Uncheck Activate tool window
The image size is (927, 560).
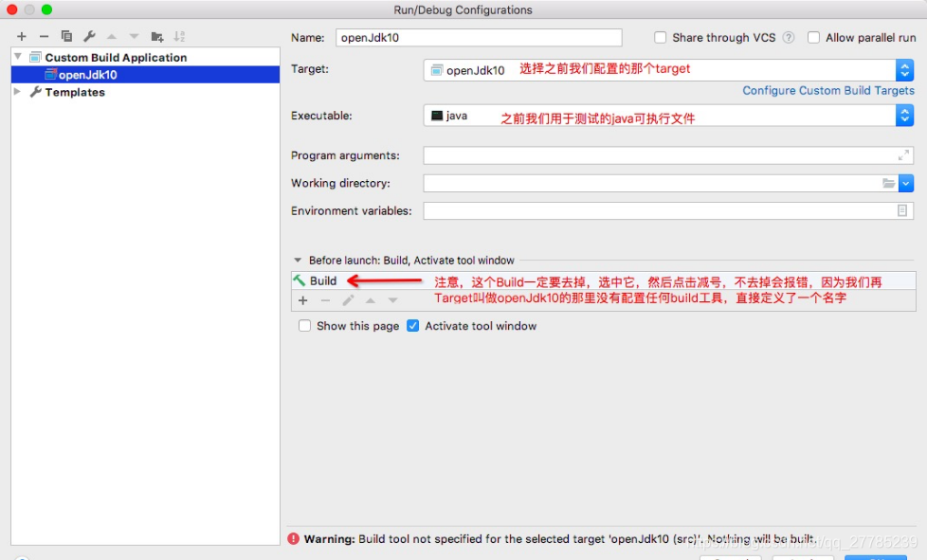point(412,326)
